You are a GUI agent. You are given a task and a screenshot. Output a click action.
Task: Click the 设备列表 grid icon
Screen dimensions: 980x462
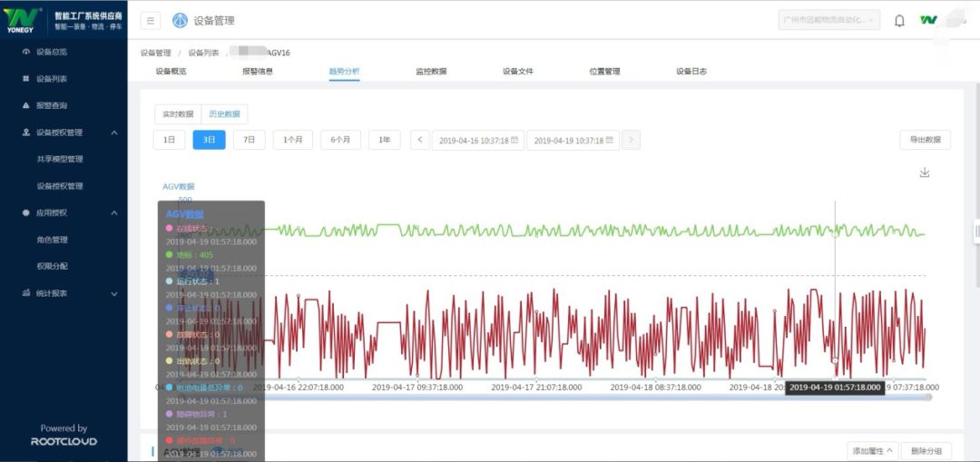click(x=25, y=79)
